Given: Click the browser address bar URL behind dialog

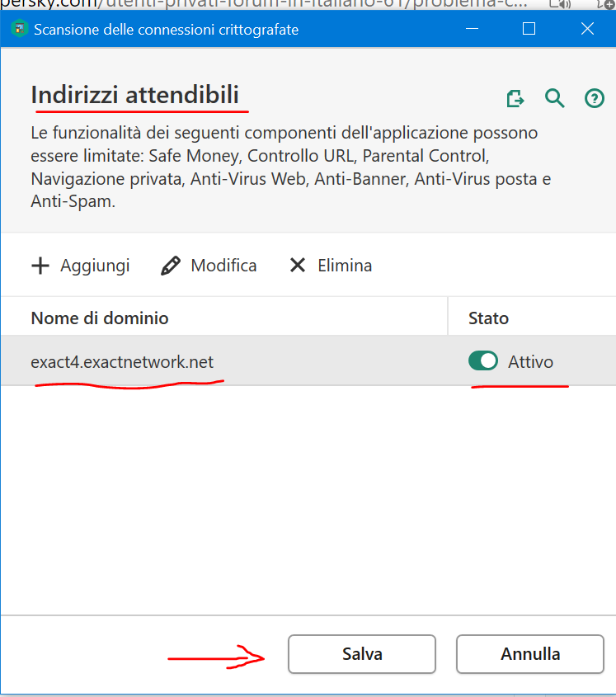Looking at the screenshot, I should [264, 4].
